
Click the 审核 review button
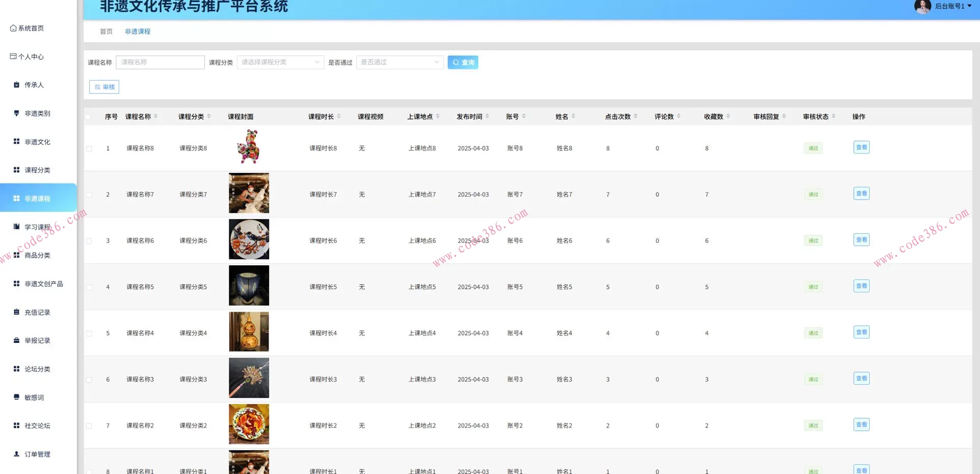(104, 87)
